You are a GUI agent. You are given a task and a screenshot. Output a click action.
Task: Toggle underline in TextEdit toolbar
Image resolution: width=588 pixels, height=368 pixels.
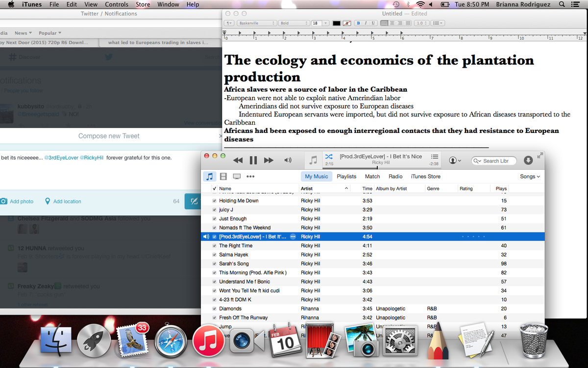[373, 23]
